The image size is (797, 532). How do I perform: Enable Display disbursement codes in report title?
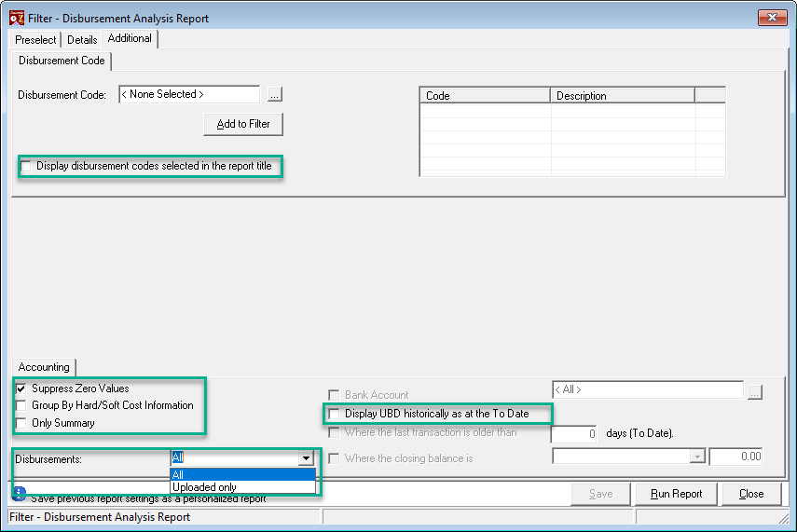pyautogui.click(x=25, y=166)
